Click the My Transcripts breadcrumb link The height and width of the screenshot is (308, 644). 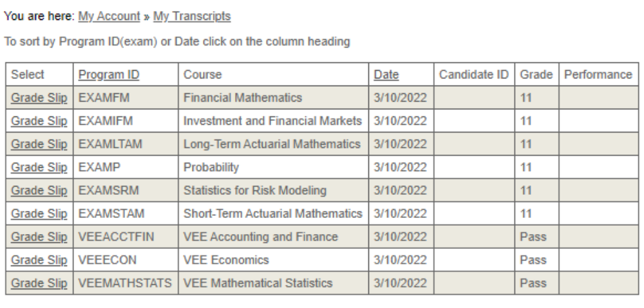tap(191, 16)
